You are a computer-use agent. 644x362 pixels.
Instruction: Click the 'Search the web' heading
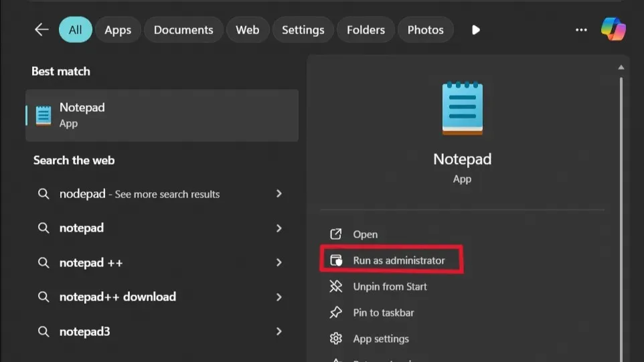pos(74,160)
